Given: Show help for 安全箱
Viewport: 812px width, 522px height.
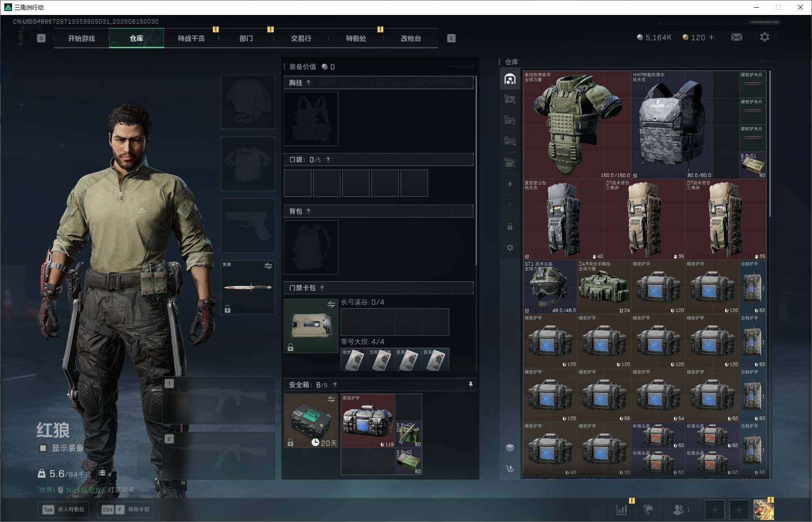Looking at the screenshot, I should click(x=335, y=385).
